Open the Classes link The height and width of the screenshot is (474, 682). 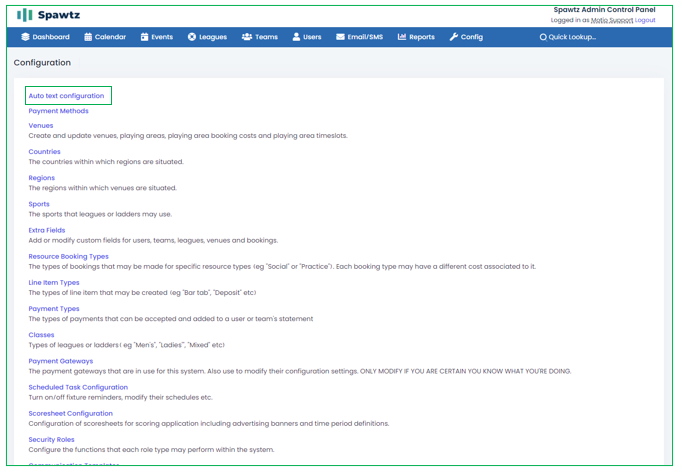[41, 335]
